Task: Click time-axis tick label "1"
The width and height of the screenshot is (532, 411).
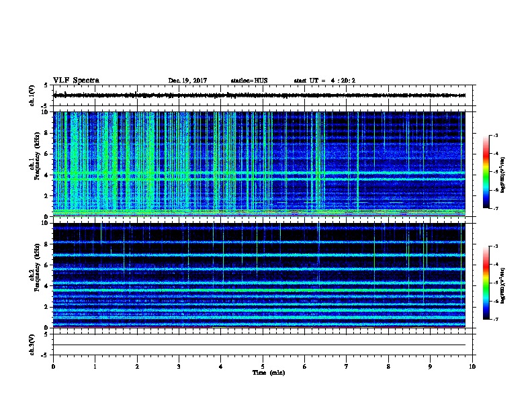Action: 95,366
